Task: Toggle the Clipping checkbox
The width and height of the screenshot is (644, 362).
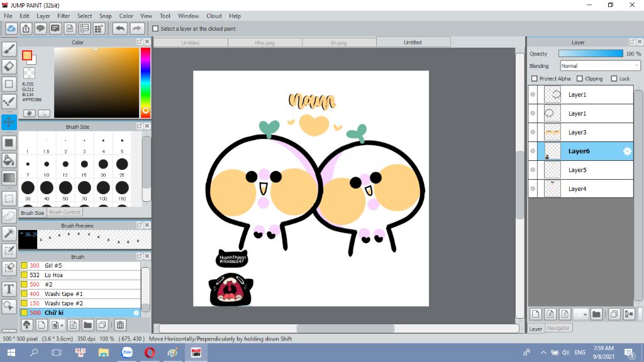Action: coord(580,79)
